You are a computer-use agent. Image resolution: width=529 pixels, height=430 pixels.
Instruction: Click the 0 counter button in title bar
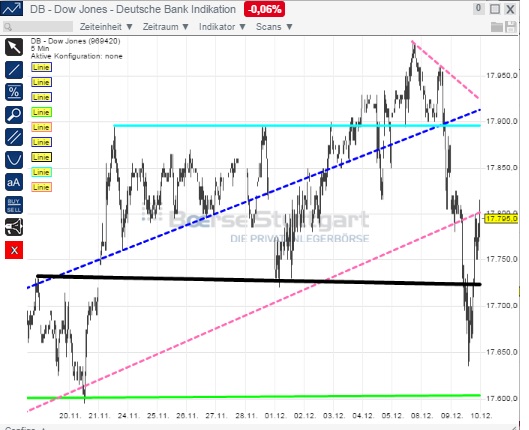478,8
